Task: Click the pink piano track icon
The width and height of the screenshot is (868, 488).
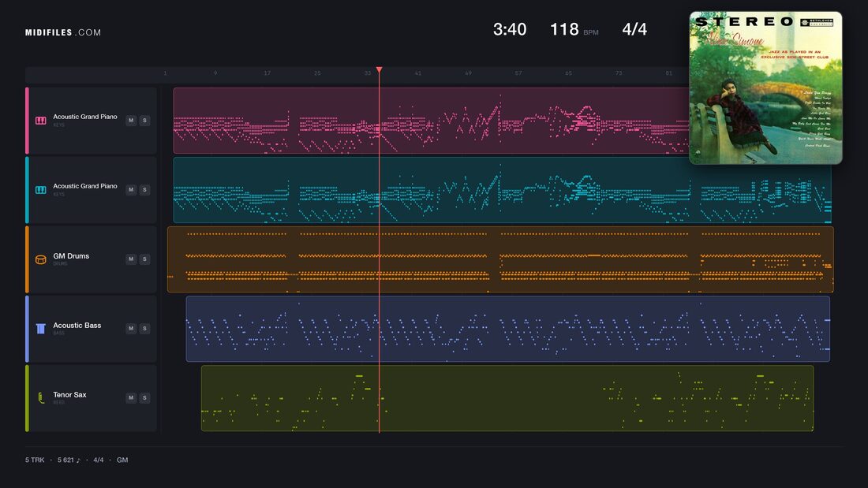Action: coord(41,121)
